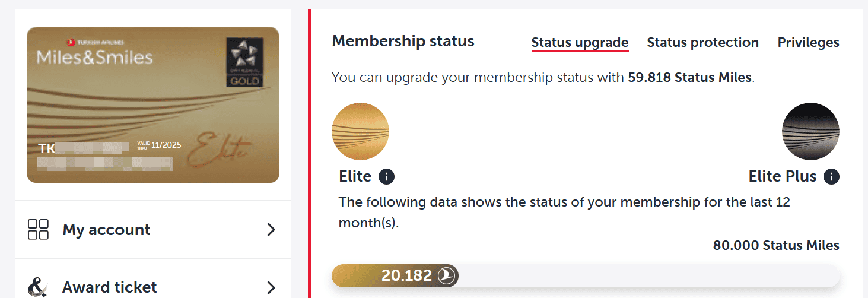Click the bold 59.818 Status Miles text
The height and width of the screenshot is (298, 868).
[x=689, y=78]
